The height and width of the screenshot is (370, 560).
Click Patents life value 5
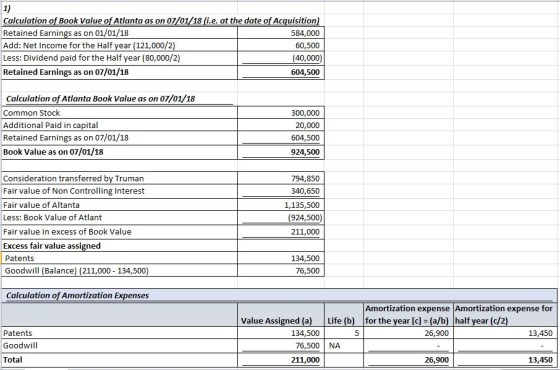tap(344, 333)
